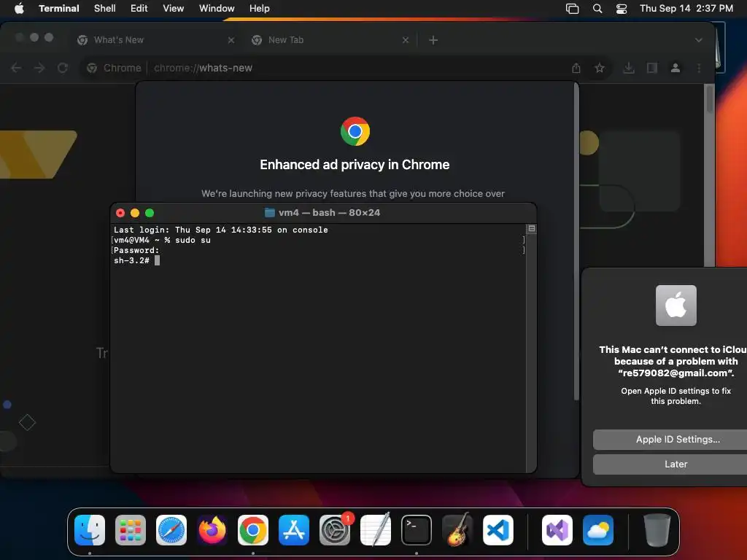Viewport: 747px width, 560px height.
Task: Launch Firefox from the Dock
Action: (212, 530)
